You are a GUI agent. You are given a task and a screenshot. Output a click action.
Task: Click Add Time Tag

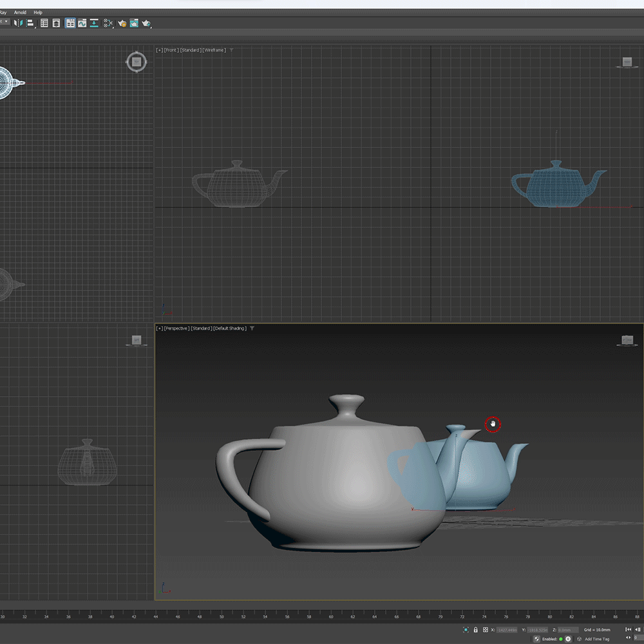click(596, 639)
